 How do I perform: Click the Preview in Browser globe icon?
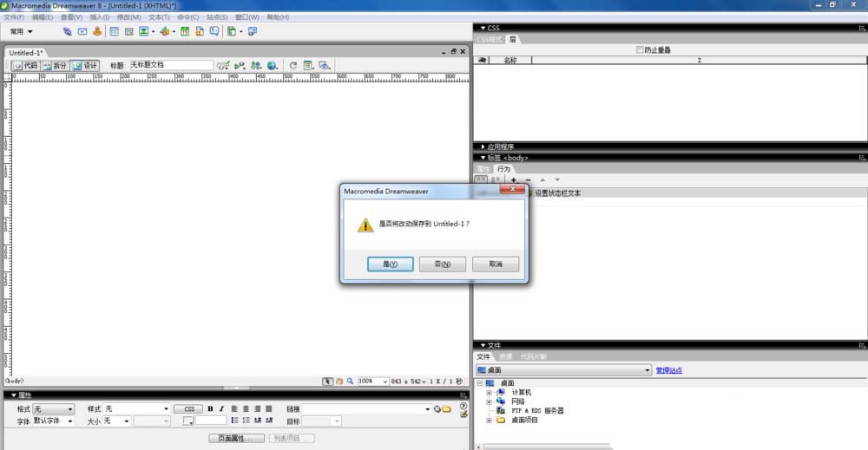(x=273, y=65)
